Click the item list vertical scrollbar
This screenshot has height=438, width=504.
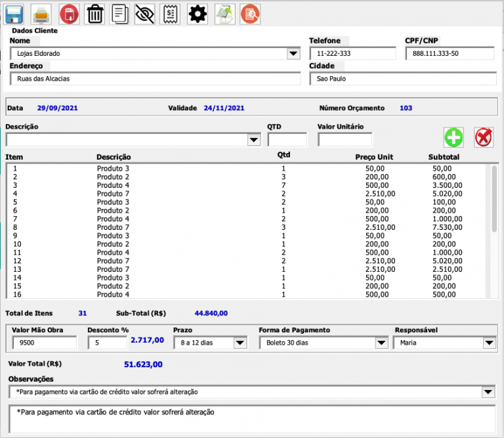click(494, 231)
